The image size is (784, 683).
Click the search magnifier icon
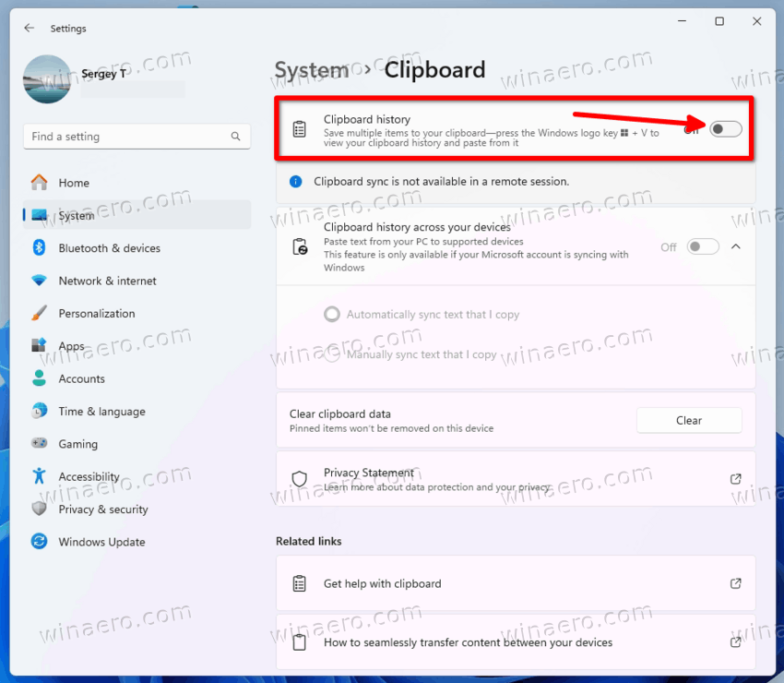coord(235,136)
